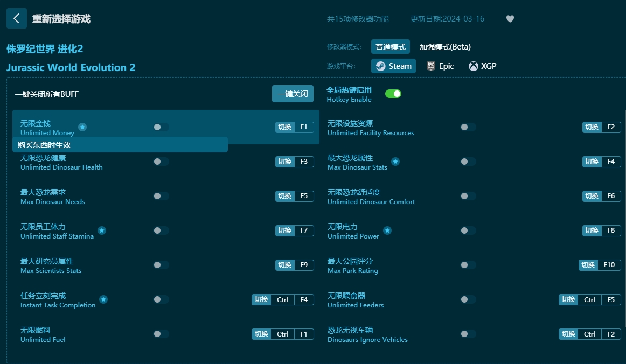Disable the global hotkey enable switch

pos(393,93)
